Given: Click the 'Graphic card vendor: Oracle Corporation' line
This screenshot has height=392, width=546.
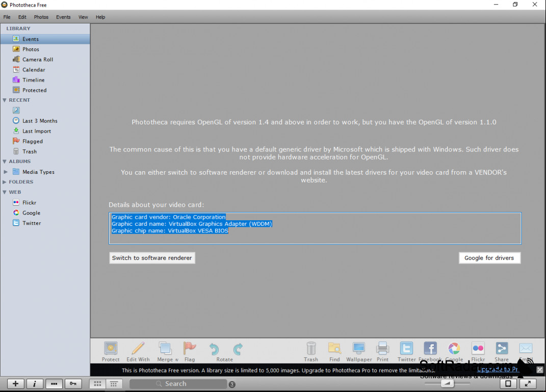Looking at the screenshot, I should (169, 217).
